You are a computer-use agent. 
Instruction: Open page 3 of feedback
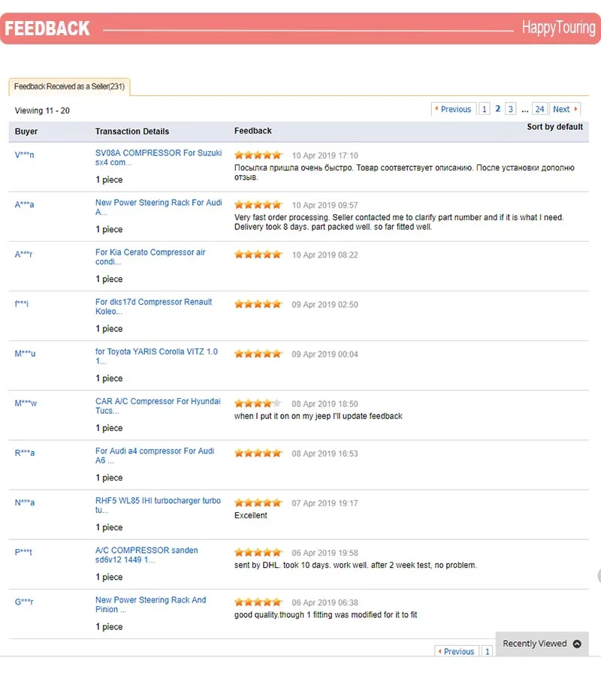[x=511, y=110]
